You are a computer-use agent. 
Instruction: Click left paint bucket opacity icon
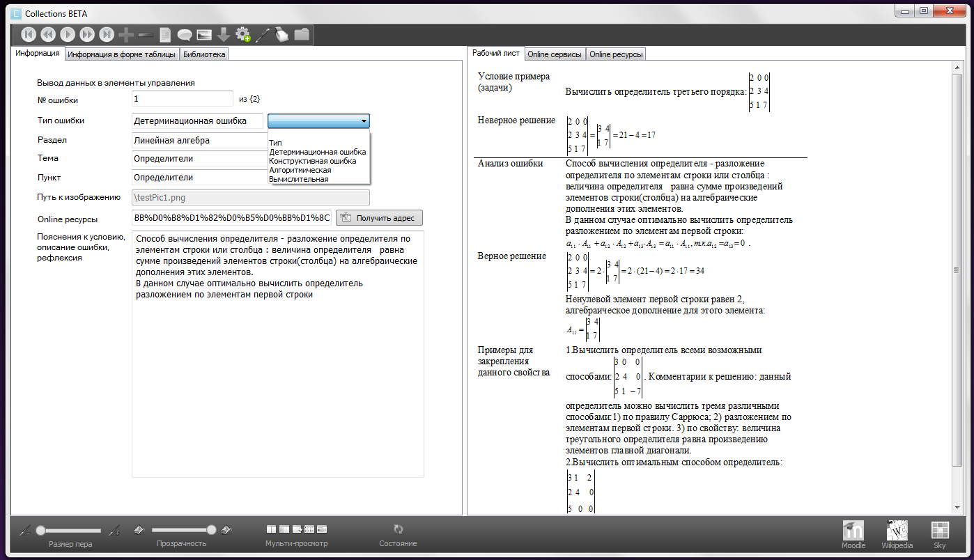click(x=138, y=530)
